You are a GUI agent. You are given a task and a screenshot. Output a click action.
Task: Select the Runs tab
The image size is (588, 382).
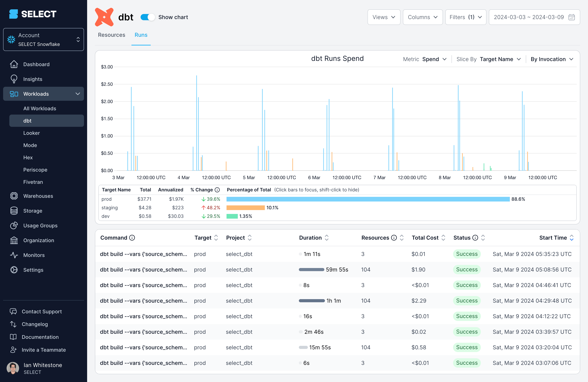tap(141, 35)
